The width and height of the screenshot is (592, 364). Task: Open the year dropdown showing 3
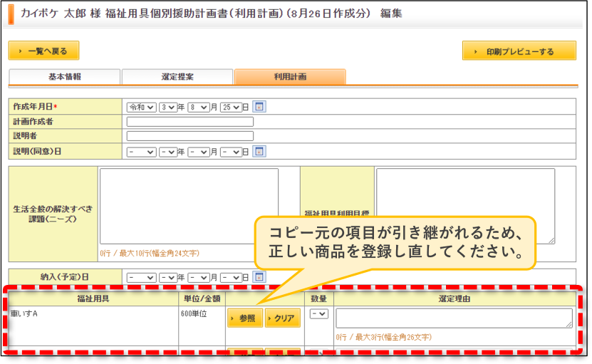pyautogui.click(x=168, y=108)
